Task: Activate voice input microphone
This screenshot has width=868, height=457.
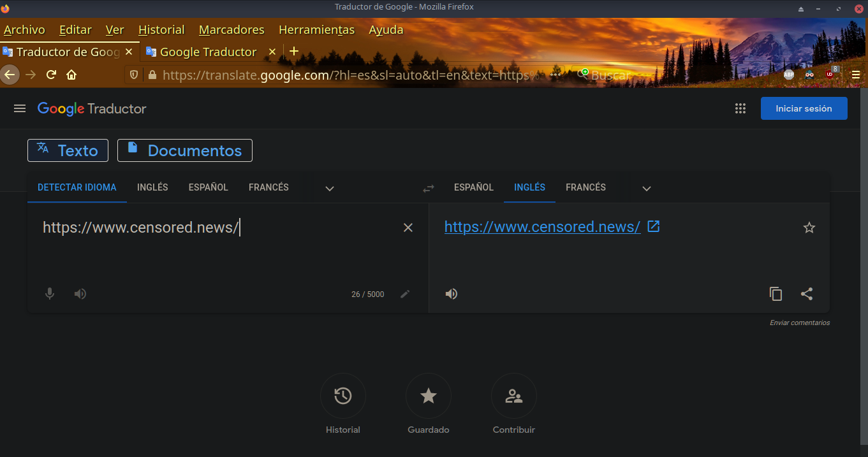Action: [x=50, y=294]
